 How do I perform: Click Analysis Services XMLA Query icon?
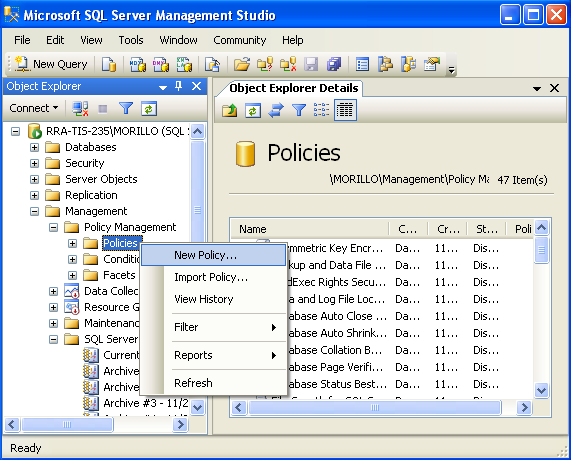[184, 64]
